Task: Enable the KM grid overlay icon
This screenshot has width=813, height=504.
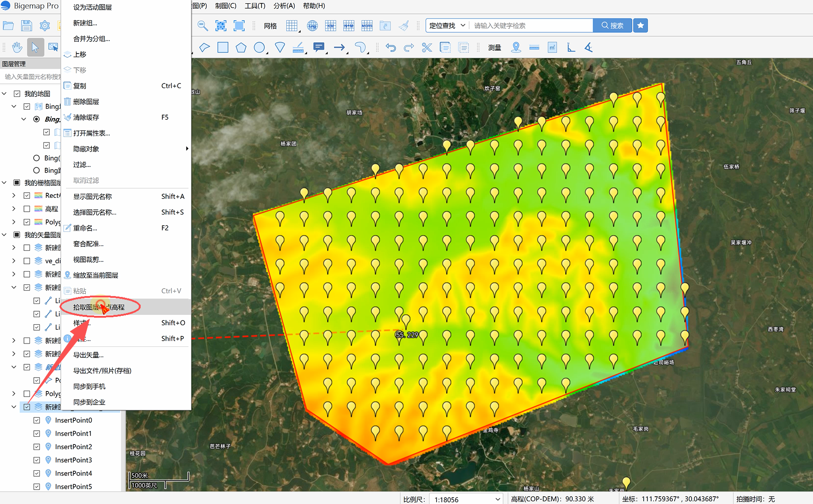Action: click(331, 26)
